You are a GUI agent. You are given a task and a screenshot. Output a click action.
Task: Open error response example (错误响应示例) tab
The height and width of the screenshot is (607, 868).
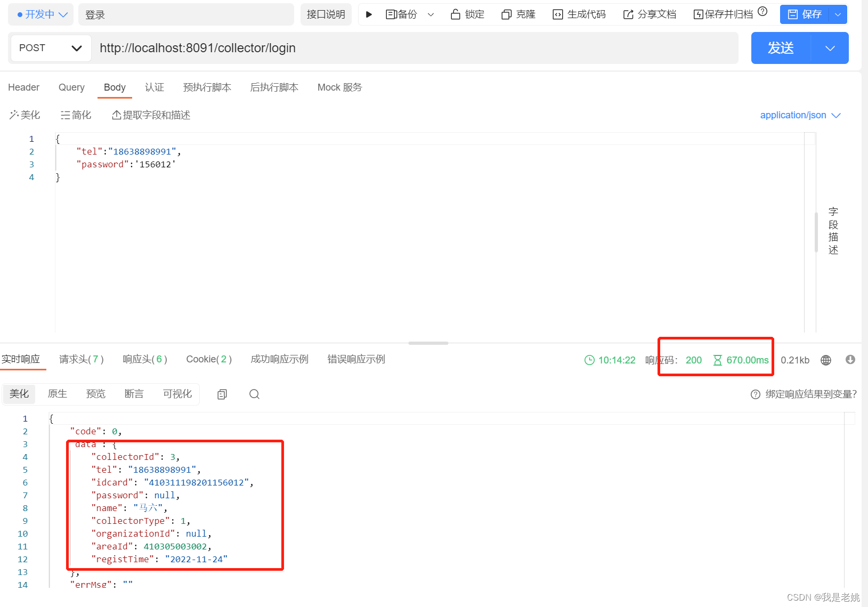pyautogui.click(x=356, y=359)
